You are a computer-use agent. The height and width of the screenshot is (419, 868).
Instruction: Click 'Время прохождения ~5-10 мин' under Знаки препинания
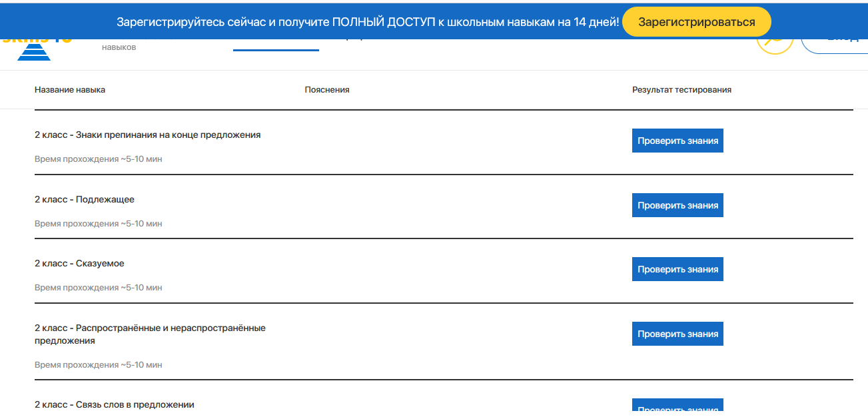point(99,159)
